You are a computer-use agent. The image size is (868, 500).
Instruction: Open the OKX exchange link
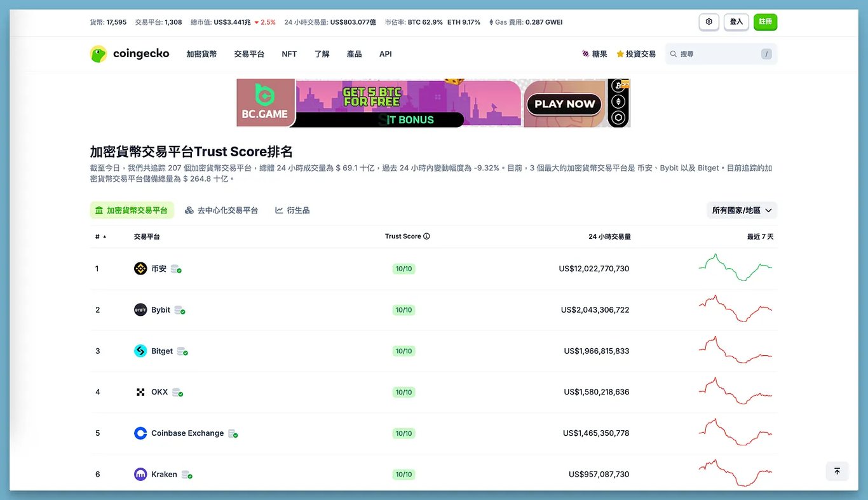tap(159, 392)
